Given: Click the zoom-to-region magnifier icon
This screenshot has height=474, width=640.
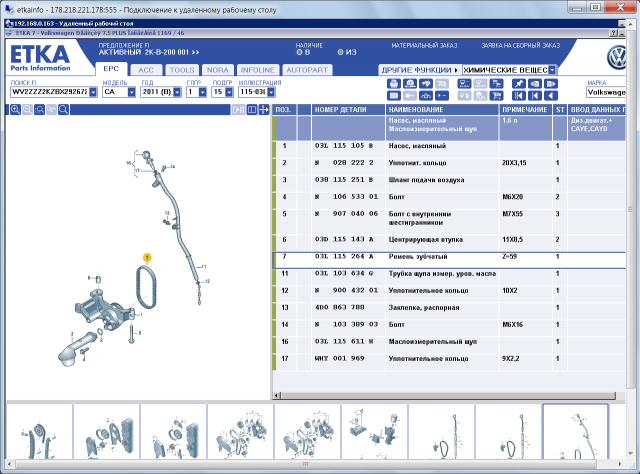Looking at the screenshot, I should point(39,109).
